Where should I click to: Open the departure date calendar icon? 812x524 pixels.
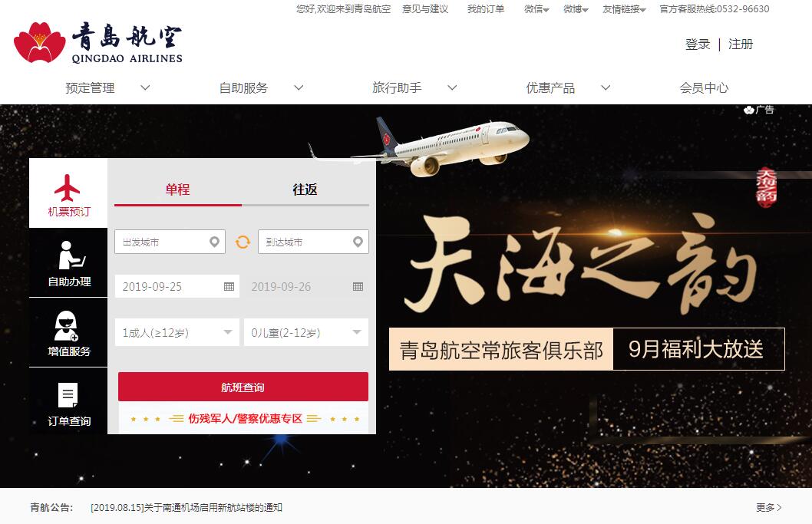coord(229,287)
